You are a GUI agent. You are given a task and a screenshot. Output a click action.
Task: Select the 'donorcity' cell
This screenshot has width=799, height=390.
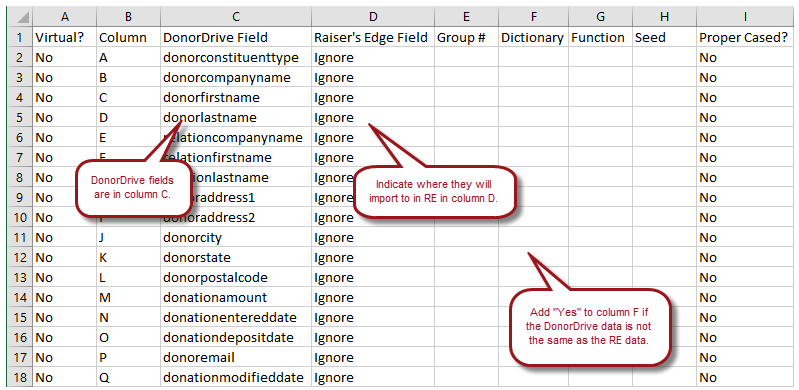pyautogui.click(x=235, y=238)
